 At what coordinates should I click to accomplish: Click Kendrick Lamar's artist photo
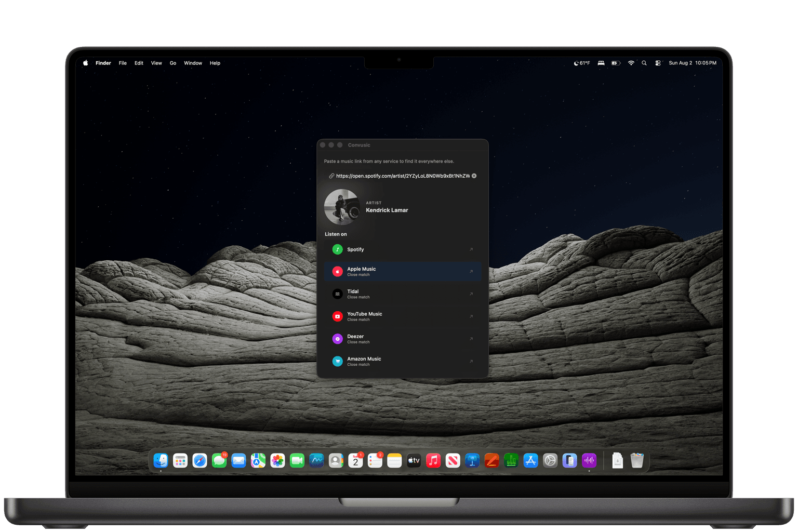[342, 207]
